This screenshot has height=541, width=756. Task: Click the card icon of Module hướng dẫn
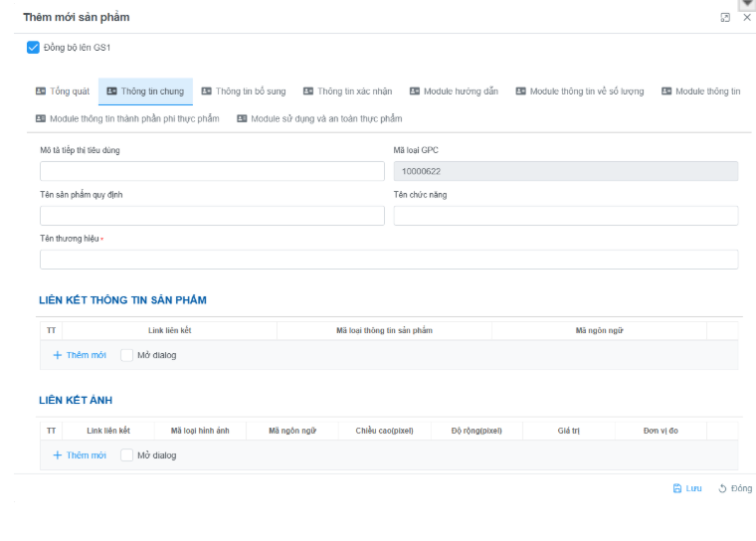(x=414, y=91)
